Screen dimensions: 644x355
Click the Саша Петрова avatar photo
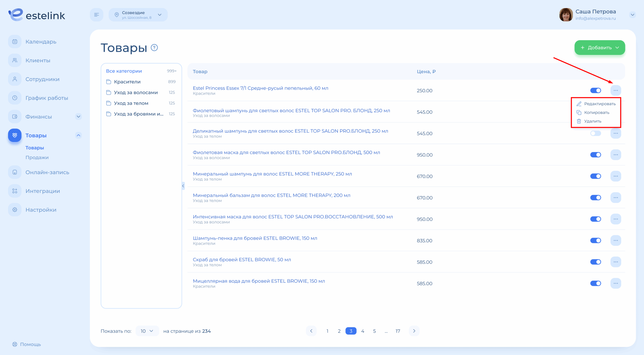click(x=566, y=15)
